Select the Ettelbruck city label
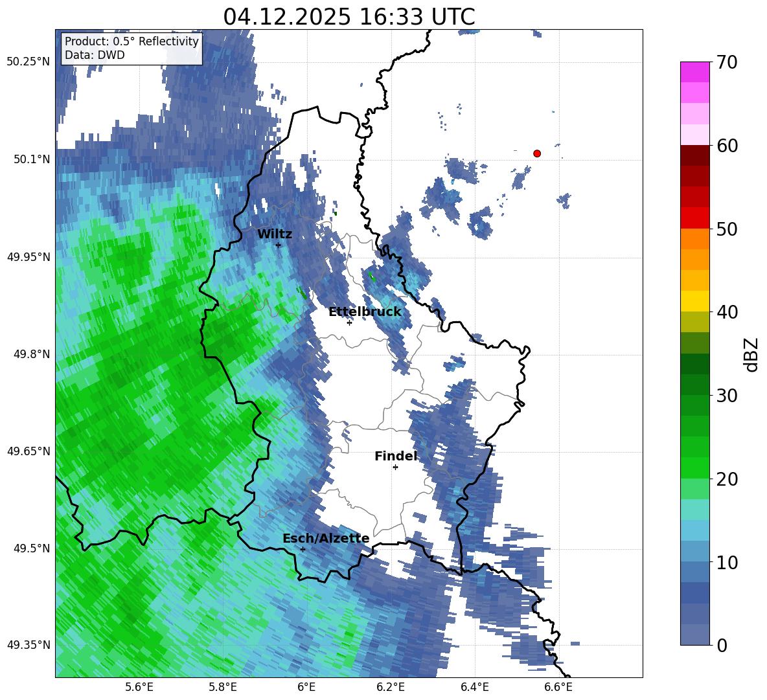 click(365, 311)
